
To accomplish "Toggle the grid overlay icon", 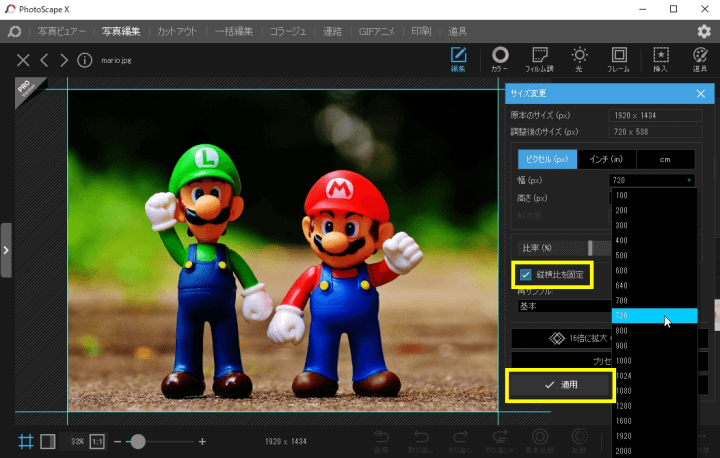I will click(x=26, y=441).
